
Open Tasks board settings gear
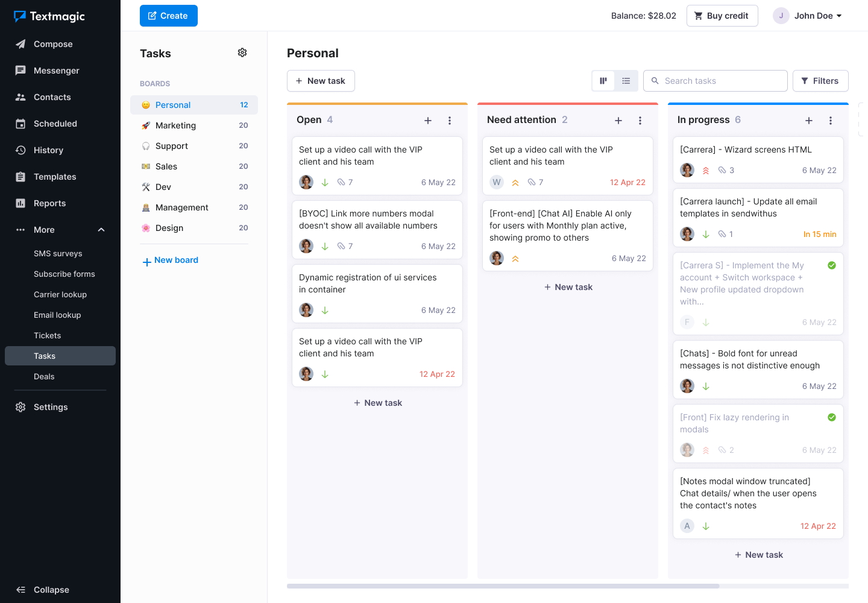click(x=242, y=53)
